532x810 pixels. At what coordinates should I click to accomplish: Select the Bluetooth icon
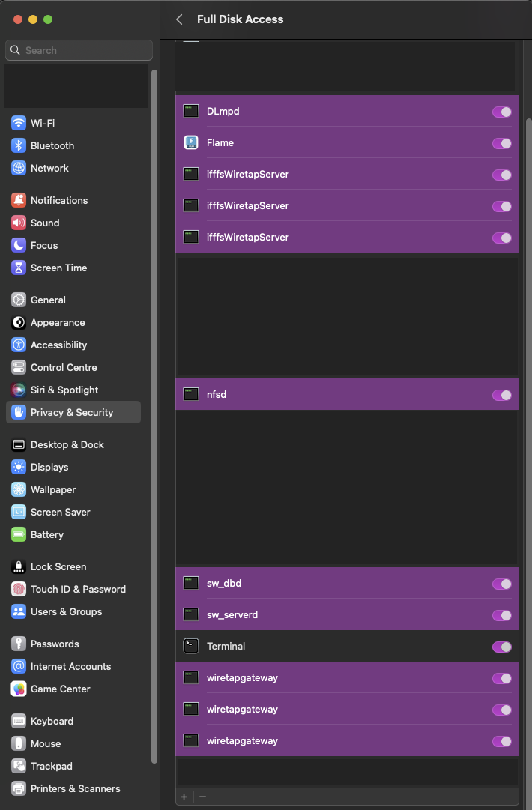click(x=18, y=145)
